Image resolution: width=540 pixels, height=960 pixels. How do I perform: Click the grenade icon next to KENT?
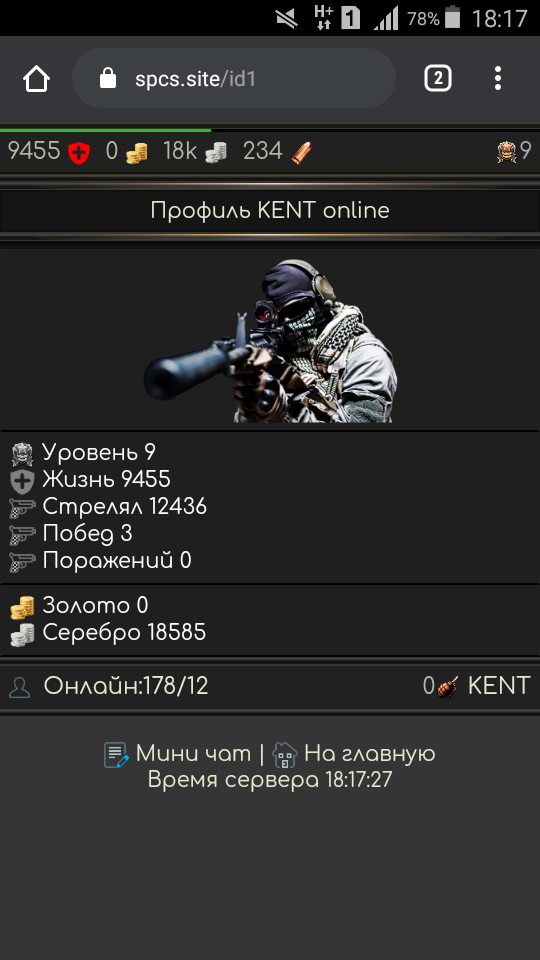tap(448, 687)
